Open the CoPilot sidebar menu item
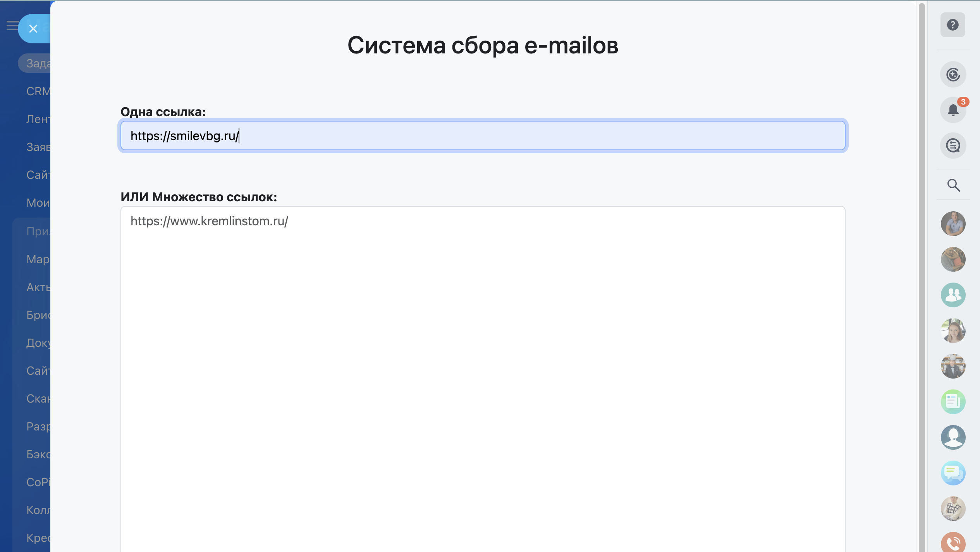980x552 pixels. 38,482
